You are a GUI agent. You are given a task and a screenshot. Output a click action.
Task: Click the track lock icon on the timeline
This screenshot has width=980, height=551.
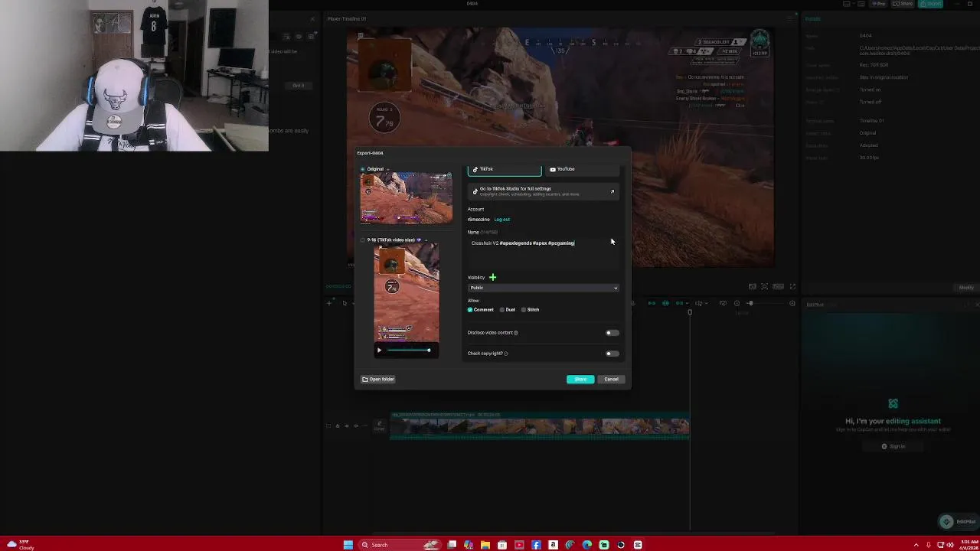(338, 426)
